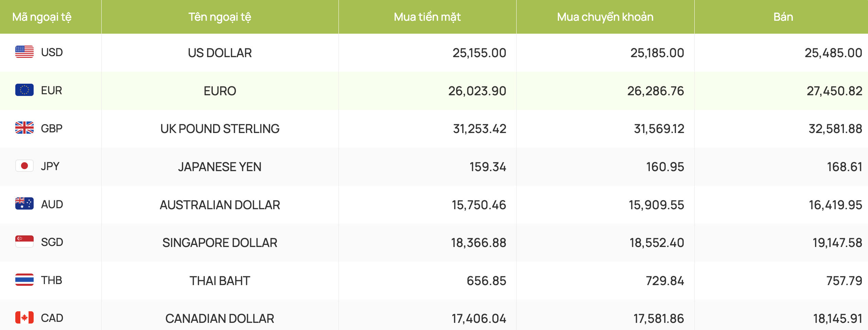
Task: Select the EURO row name cell
Action: tap(220, 91)
